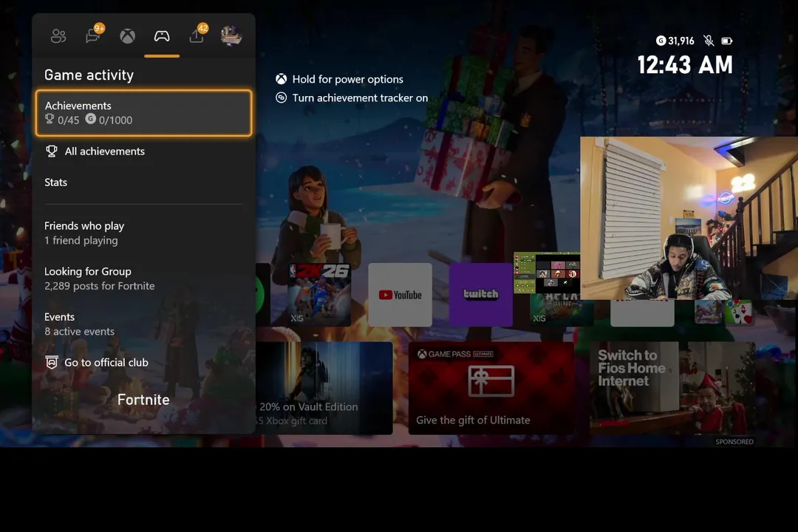Click the 12:43 AM clock
The width and height of the screenshot is (798, 532).
(685, 65)
